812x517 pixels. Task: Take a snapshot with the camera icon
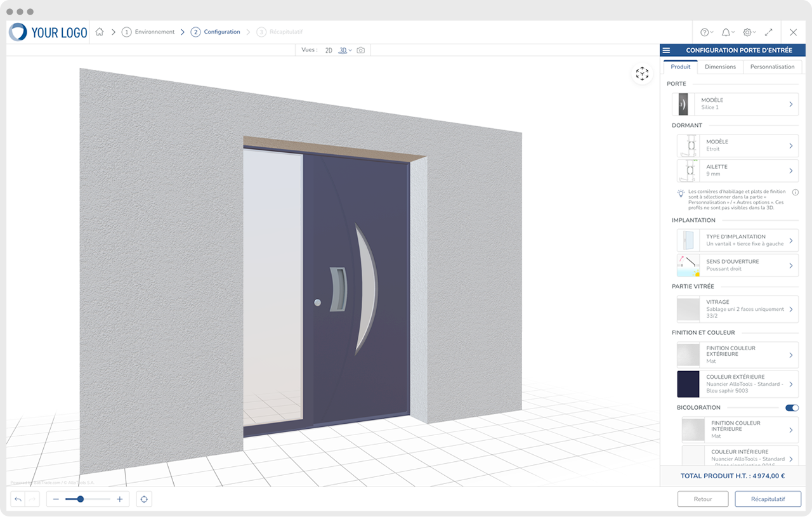pyautogui.click(x=361, y=50)
